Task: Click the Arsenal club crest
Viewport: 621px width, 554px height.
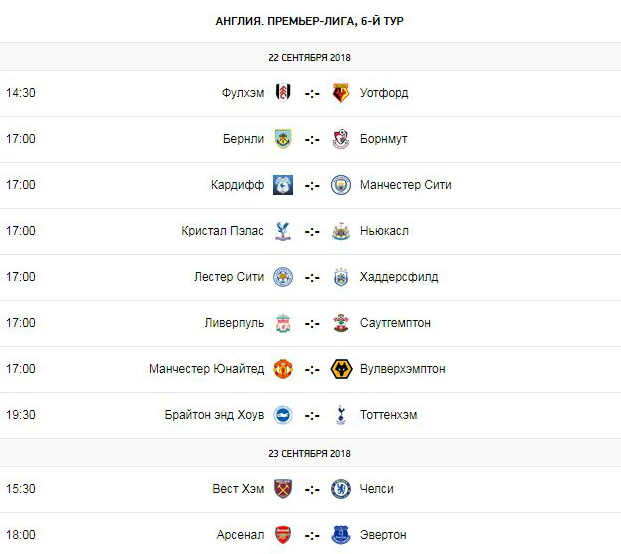Action: tap(283, 535)
